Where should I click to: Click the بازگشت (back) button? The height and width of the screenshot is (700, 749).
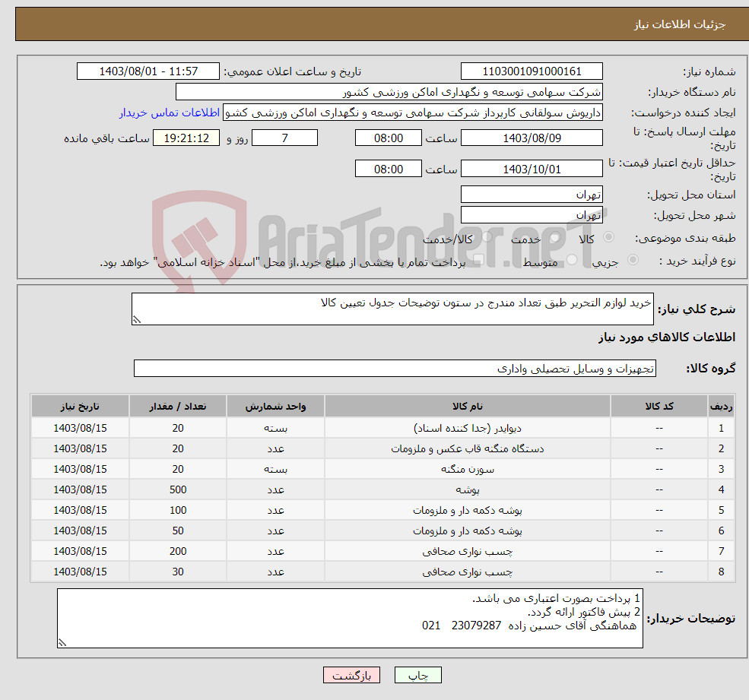pyautogui.click(x=351, y=675)
